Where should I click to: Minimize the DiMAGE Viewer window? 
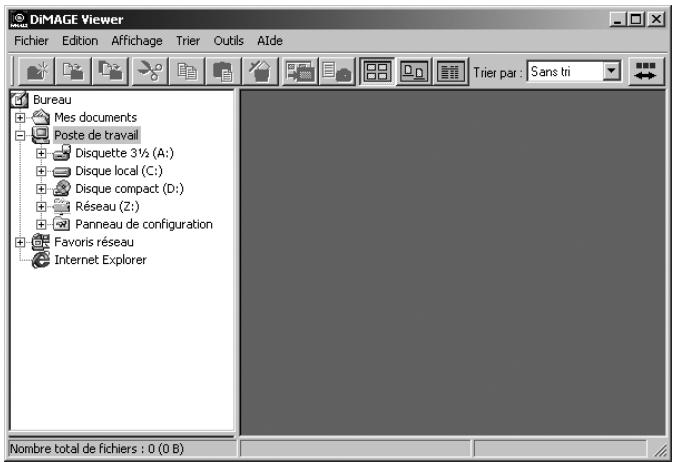tap(618, 19)
